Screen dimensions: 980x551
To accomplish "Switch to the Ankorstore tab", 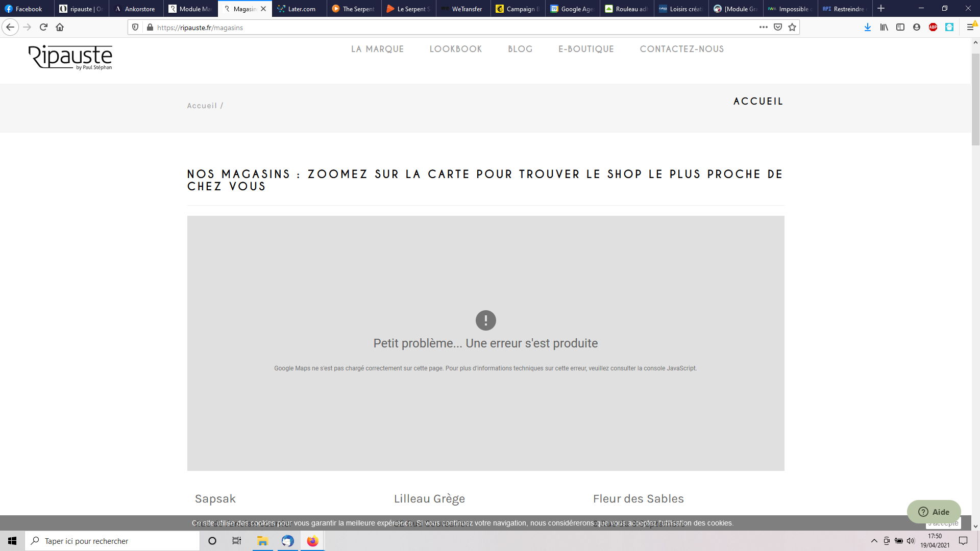I will coord(136,9).
